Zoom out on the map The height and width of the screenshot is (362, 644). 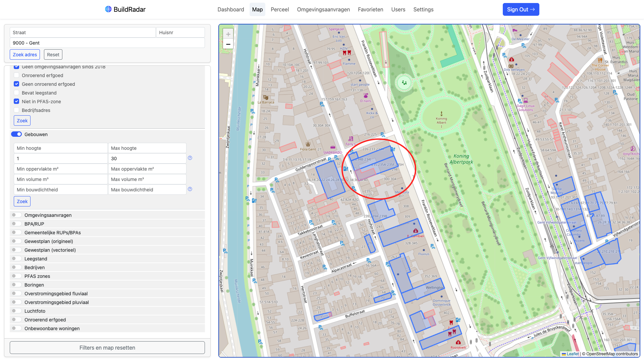(x=228, y=44)
